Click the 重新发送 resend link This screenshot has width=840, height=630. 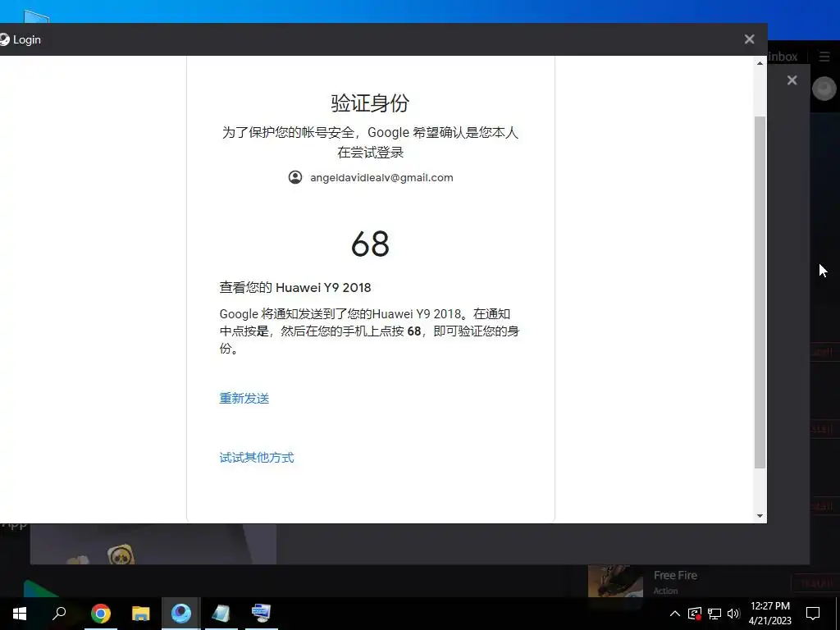point(244,399)
